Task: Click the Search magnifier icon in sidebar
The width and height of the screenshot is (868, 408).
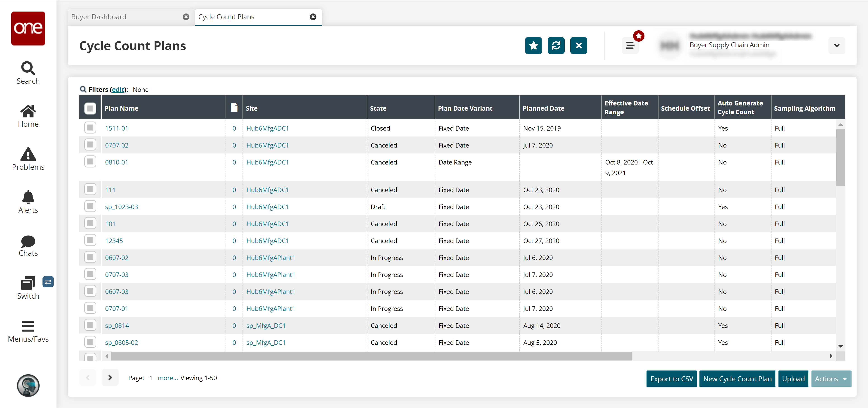Action: coord(28,68)
